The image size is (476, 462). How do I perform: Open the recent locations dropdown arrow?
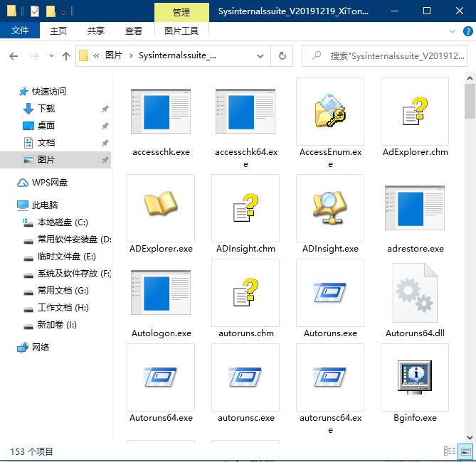tap(51, 56)
